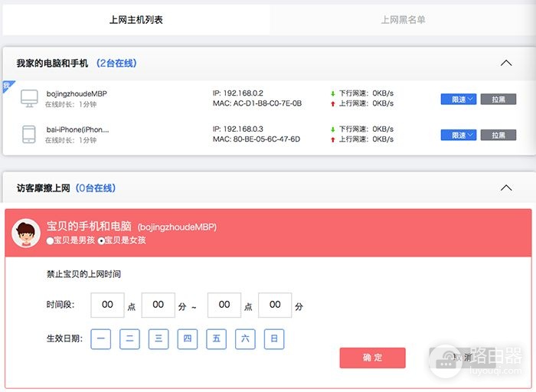Click the blue 我 badge on first device

coord(7,86)
